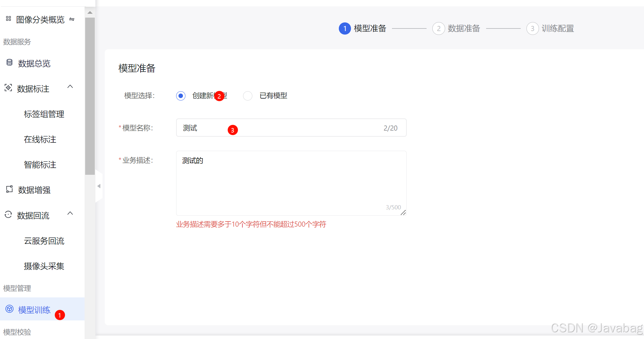This screenshot has height=339, width=644.
Task: Click the 数据标注 annotation icon
Action: coord(8,88)
